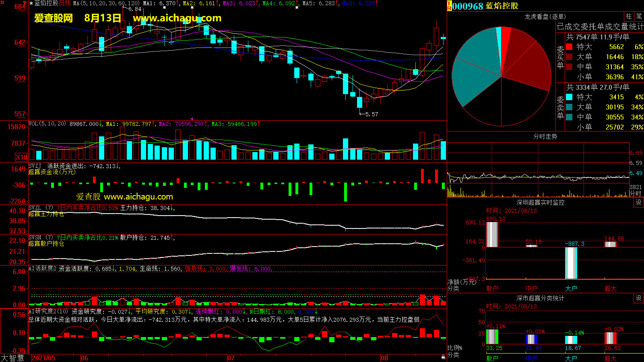Click the MA(5,10,20,30,60,120) indicator parameters

(106, 3)
